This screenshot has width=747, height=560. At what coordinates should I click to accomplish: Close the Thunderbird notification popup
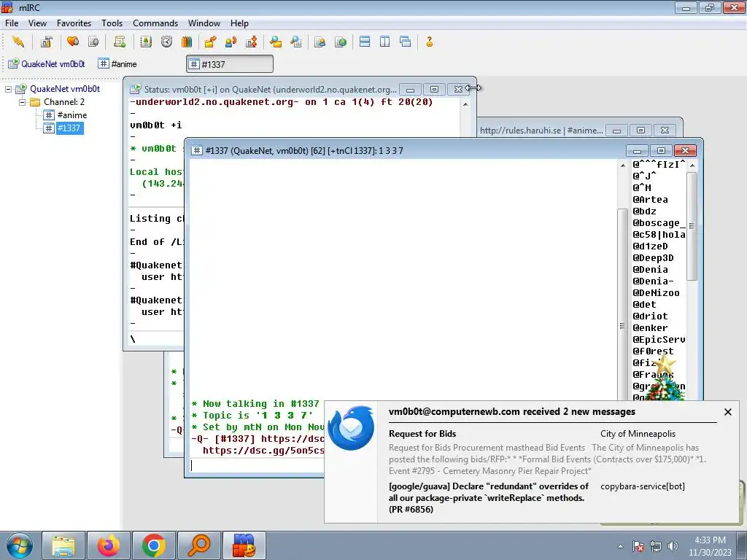click(x=727, y=412)
